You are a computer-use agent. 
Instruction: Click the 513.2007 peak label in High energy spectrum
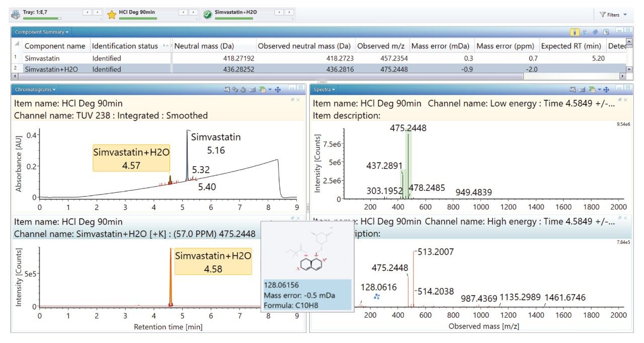[435, 252]
